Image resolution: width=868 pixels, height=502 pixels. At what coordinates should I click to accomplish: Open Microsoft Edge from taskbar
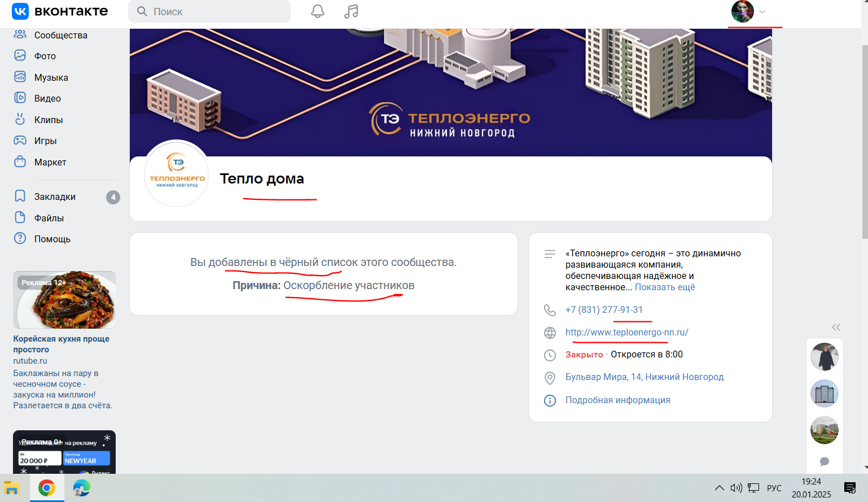click(82, 488)
